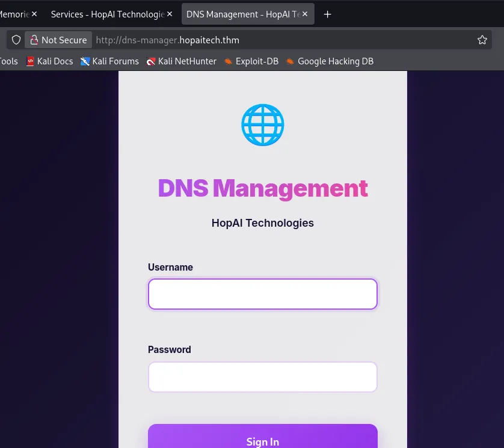Screen dimensions: 504x448
Task: Click into the Password field
Action: [x=262, y=377]
